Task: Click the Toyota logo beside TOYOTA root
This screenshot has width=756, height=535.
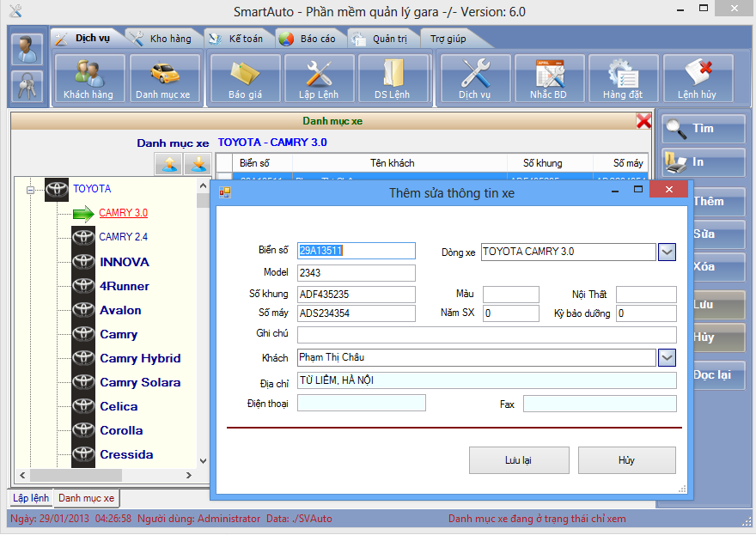Action: pos(57,189)
